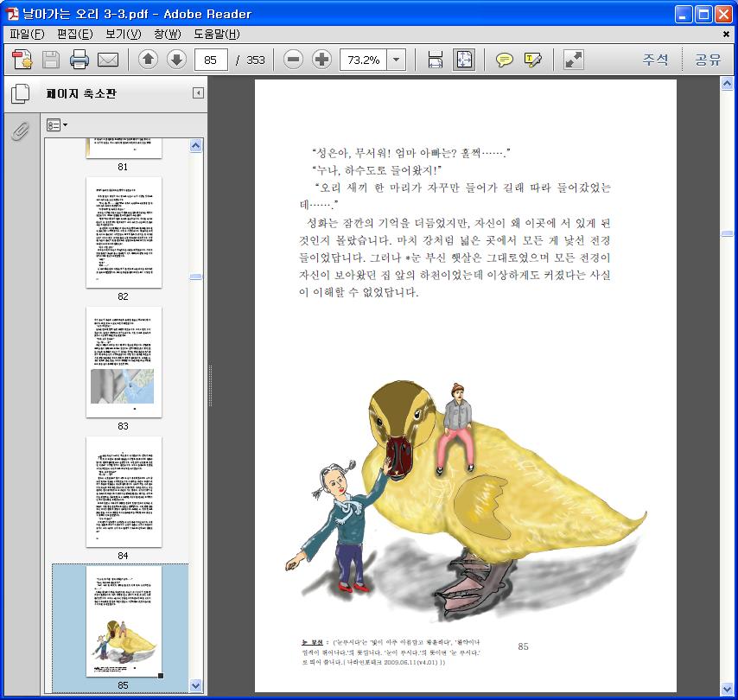Image resolution: width=738 pixels, height=700 pixels.
Task: Go to previous page arrow
Action: [148, 60]
